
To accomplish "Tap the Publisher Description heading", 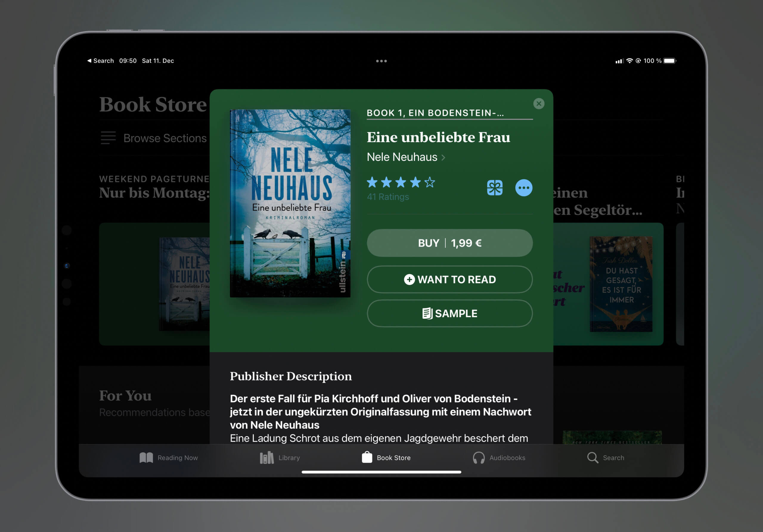I will point(291,376).
